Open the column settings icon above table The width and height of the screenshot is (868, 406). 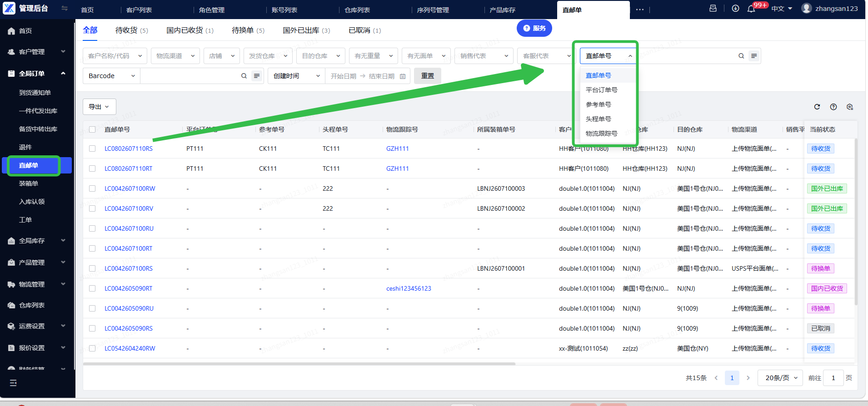tap(850, 107)
